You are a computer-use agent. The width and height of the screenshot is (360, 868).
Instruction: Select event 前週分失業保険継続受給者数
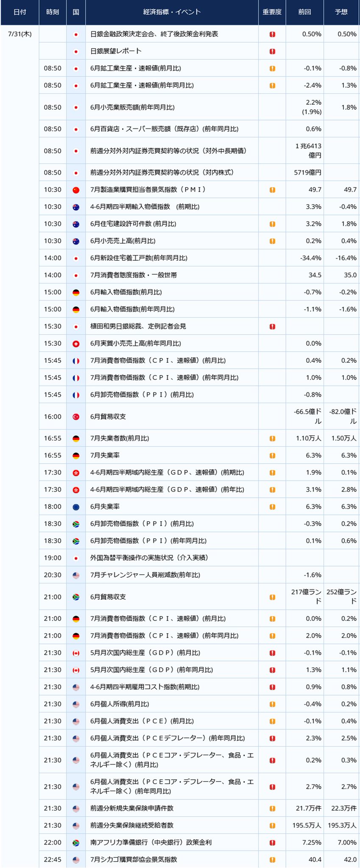(132, 826)
